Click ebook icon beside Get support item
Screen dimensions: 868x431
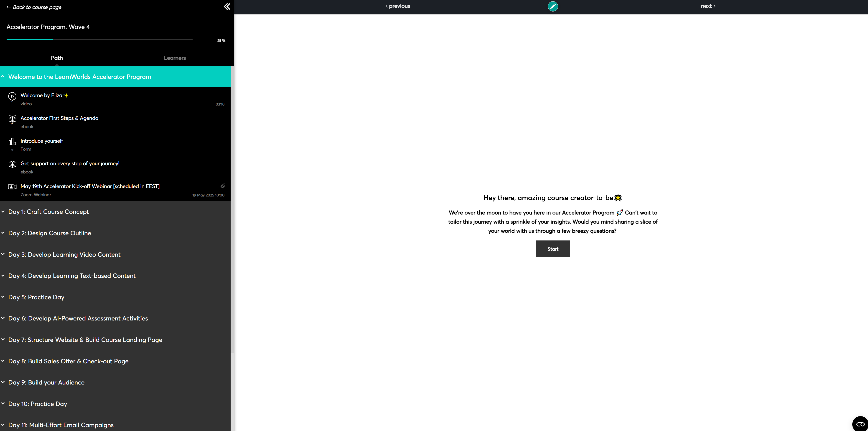tap(12, 165)
